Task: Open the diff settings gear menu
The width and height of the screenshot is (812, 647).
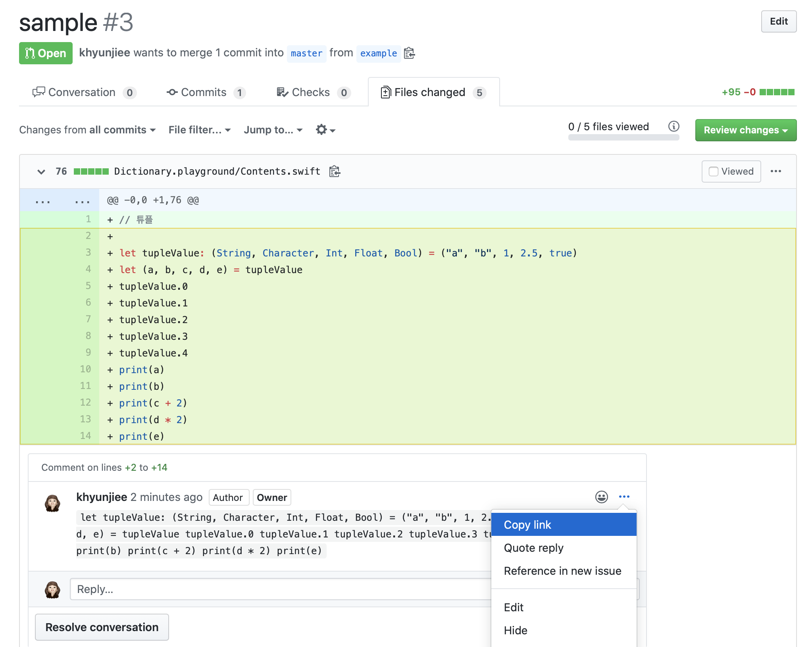Action: pos(325,130)
